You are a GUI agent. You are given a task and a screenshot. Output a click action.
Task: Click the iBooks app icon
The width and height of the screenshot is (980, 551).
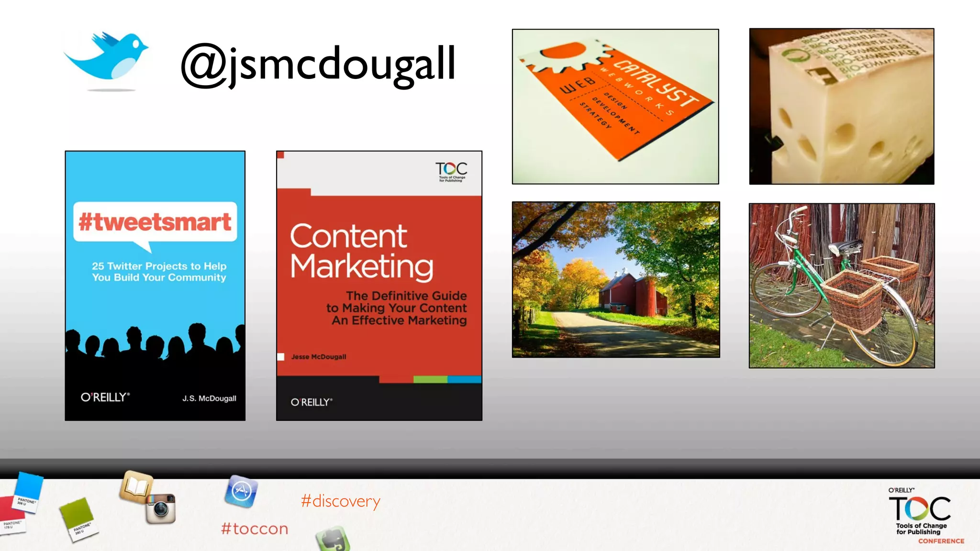tap(136, 487)
